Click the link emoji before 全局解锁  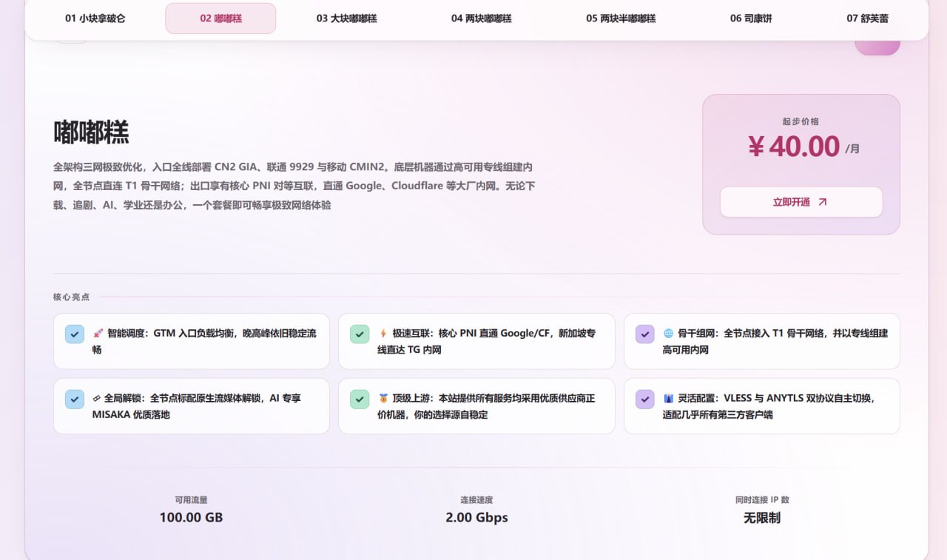pos(98,399)
